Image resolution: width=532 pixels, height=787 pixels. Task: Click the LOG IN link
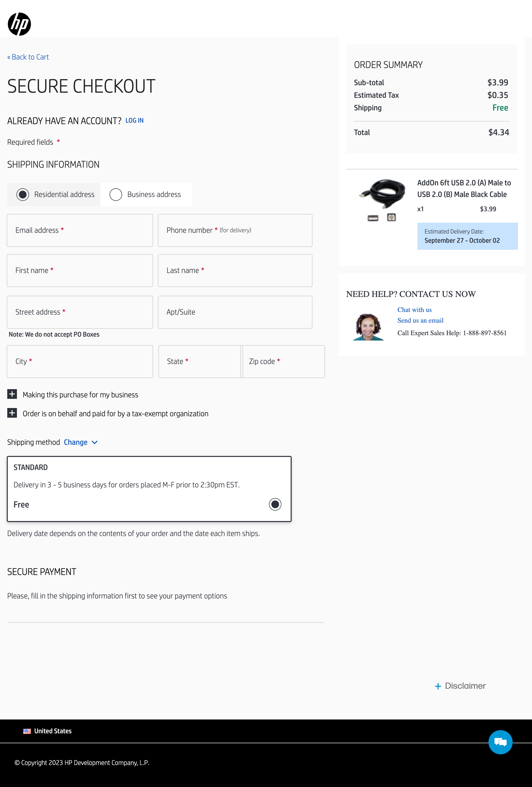[134, 120]
